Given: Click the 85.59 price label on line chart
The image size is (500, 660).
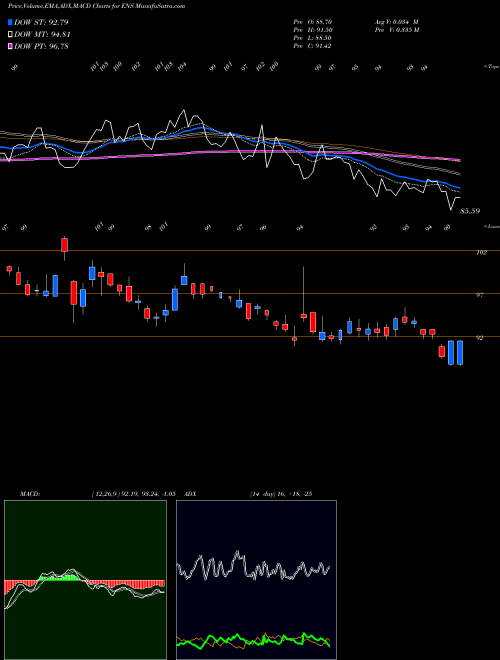Looking at the screenshot, I should [x=470, y=211].
